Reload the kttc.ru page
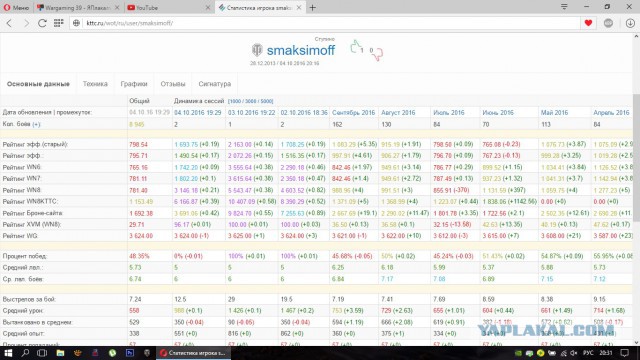640x360 pixels. point(42,23)
